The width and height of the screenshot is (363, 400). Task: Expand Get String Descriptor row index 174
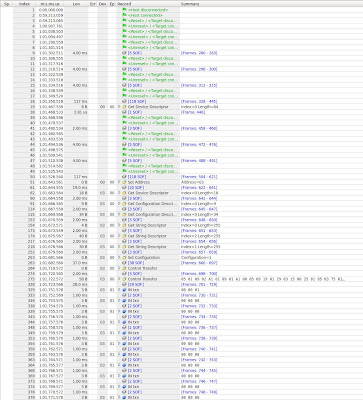[119, 236]
